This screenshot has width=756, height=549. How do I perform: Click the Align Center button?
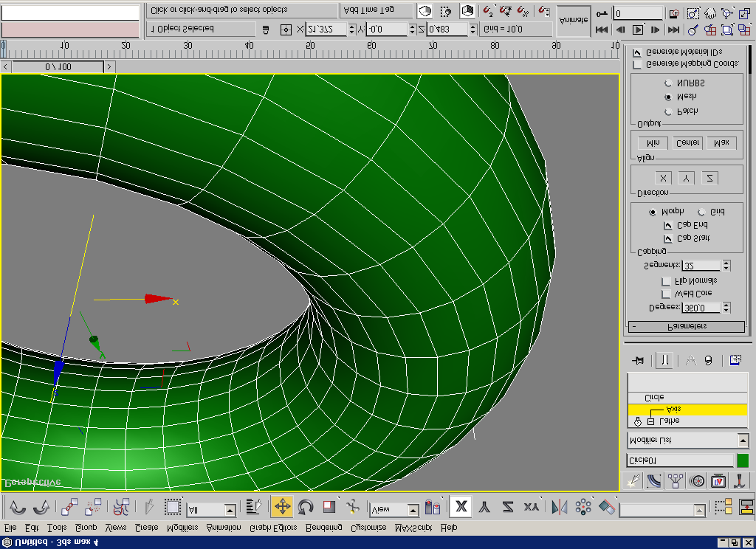pos(687,143)
